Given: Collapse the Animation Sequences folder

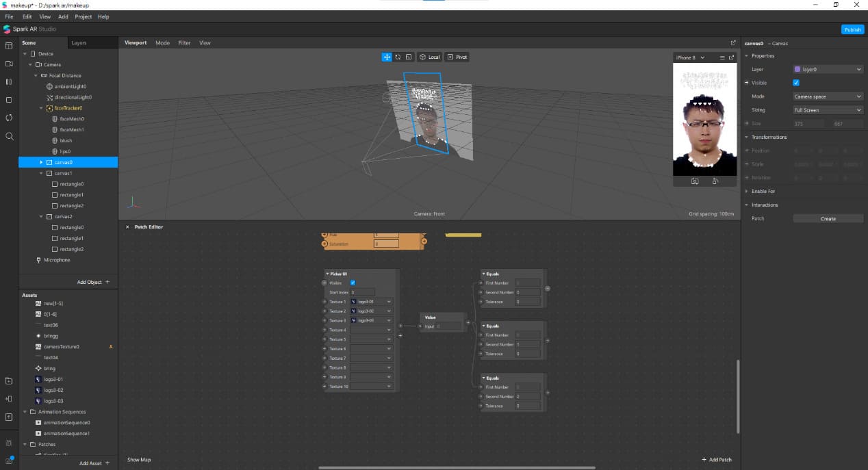Looking at the screenshot, I should point(25,412).
